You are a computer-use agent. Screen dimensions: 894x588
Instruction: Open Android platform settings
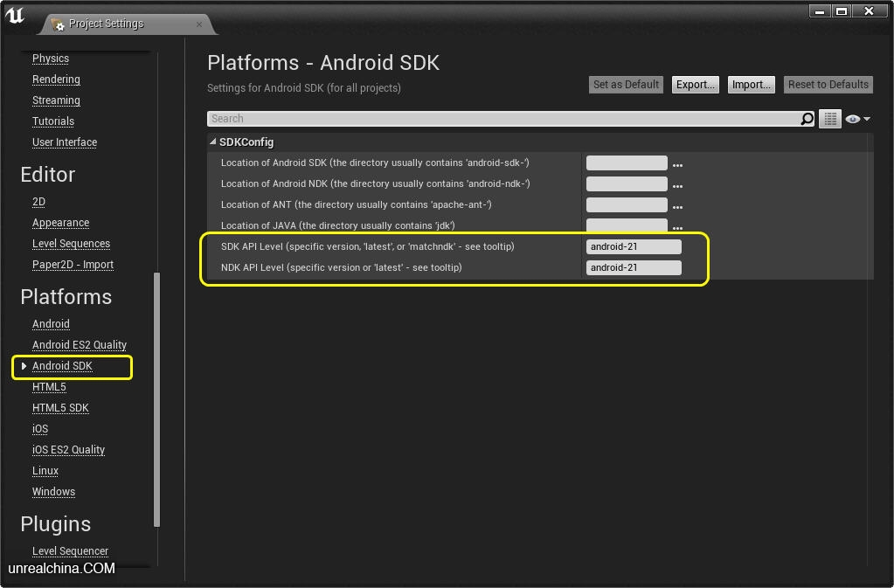pos(51,324)
